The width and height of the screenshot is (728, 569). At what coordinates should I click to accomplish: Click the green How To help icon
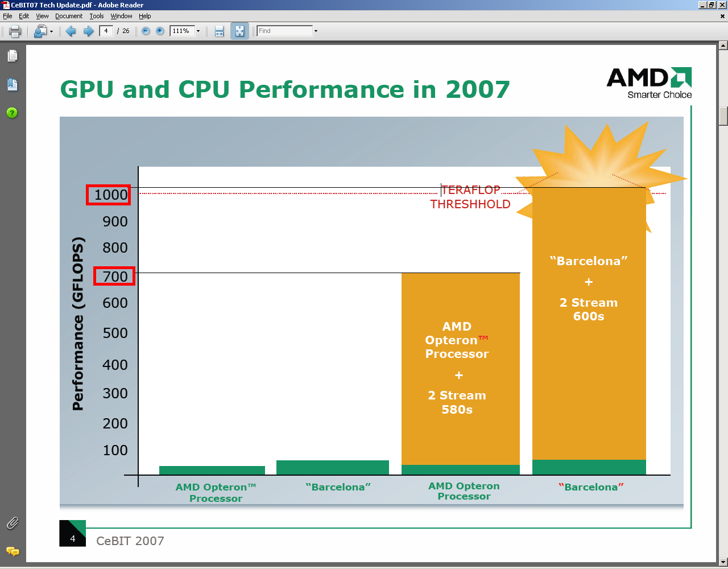point(12,113)
